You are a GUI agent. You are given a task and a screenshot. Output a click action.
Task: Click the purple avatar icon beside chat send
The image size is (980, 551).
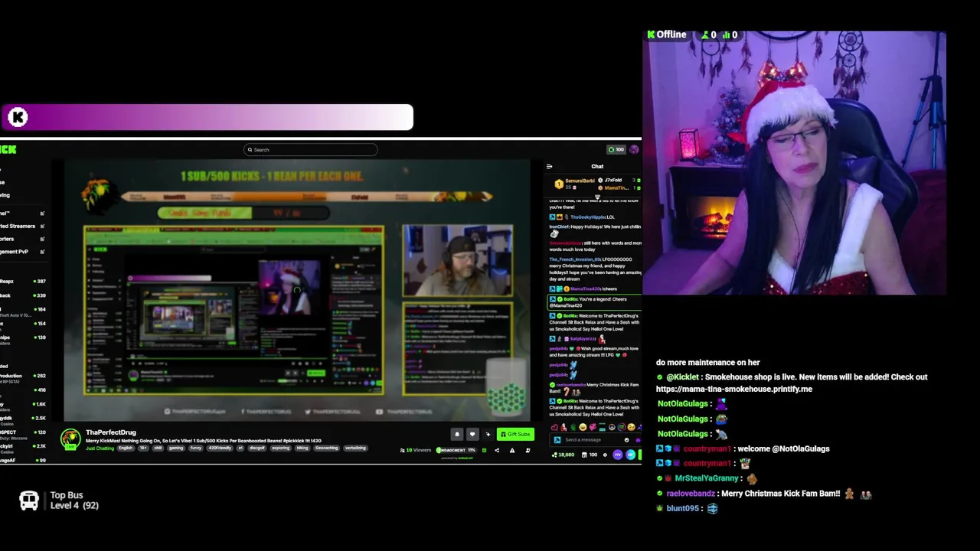click(618, 455)
